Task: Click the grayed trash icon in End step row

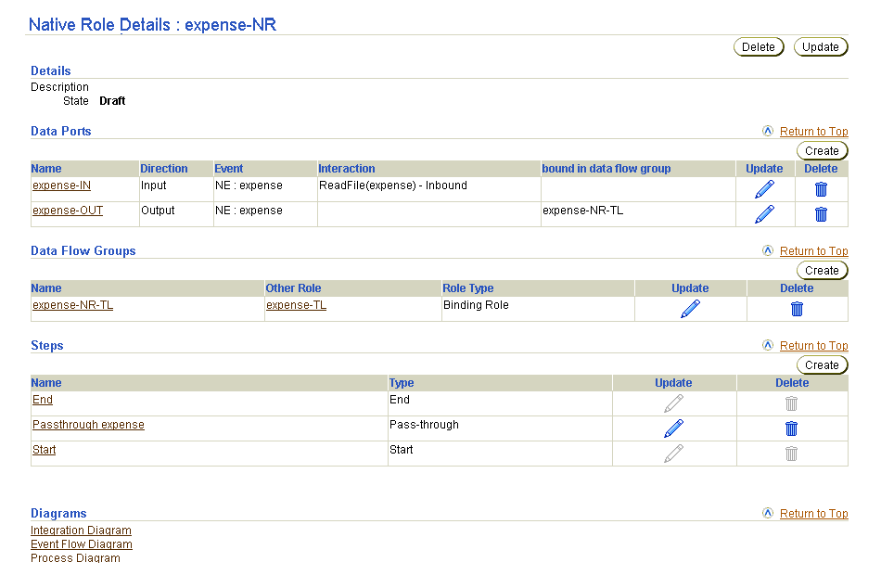Action: [x=791, y=403]
